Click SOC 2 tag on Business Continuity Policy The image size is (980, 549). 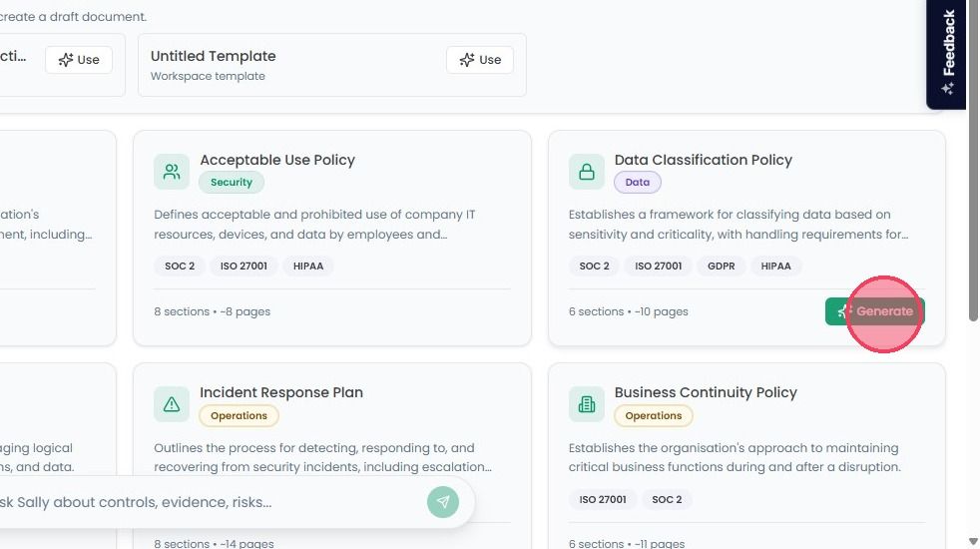(x=667, y=500)
